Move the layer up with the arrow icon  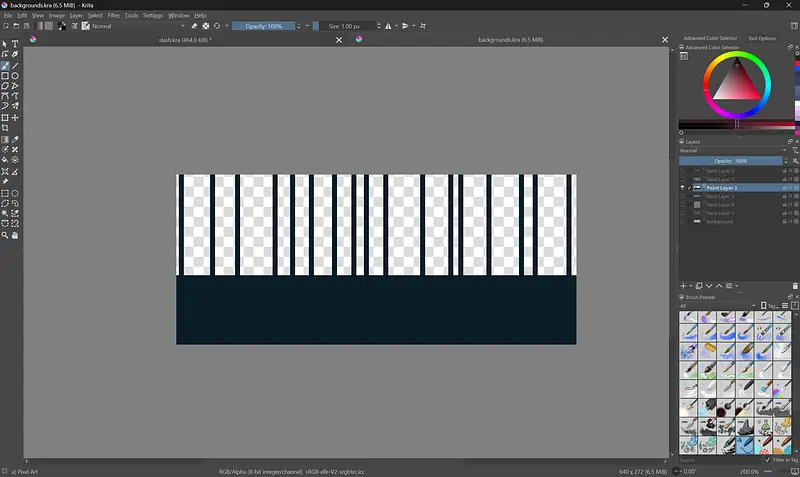coord(718,286)
